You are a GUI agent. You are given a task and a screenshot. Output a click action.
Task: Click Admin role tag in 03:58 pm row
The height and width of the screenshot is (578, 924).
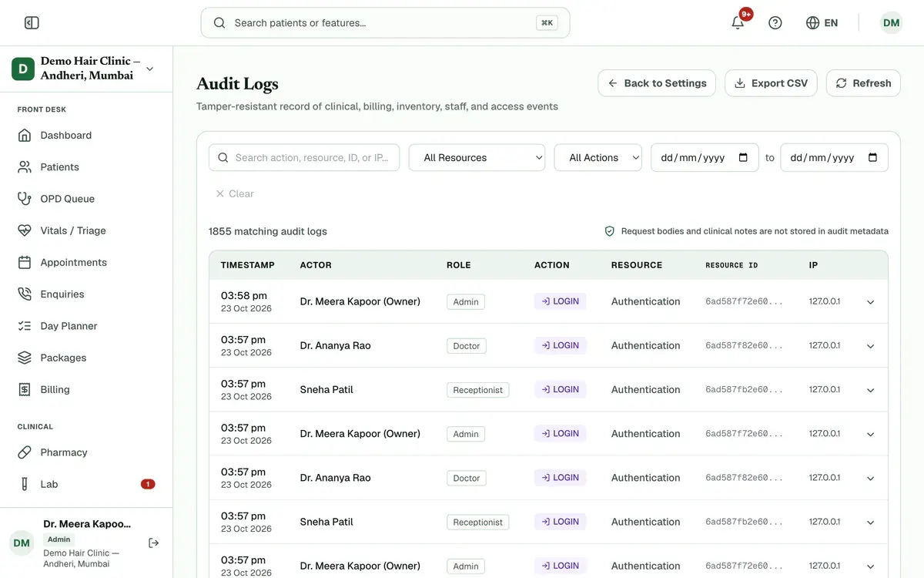click(x=466, y=302)
